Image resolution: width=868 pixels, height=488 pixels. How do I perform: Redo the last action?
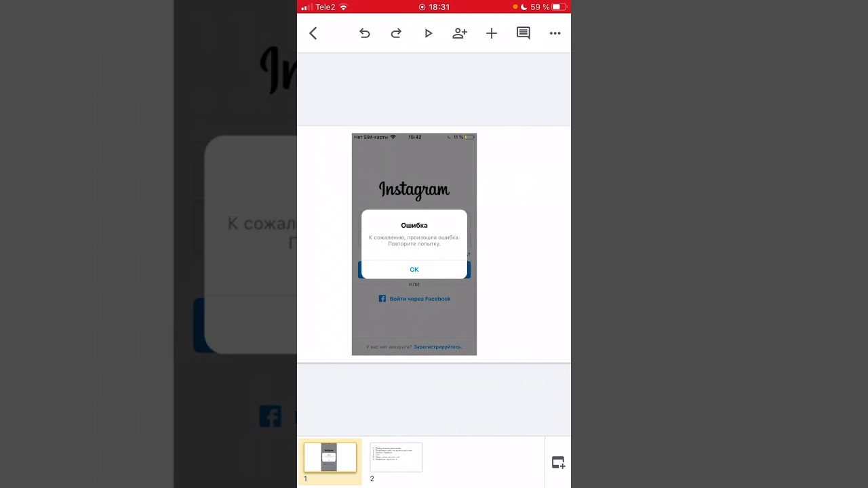(396, 33)
